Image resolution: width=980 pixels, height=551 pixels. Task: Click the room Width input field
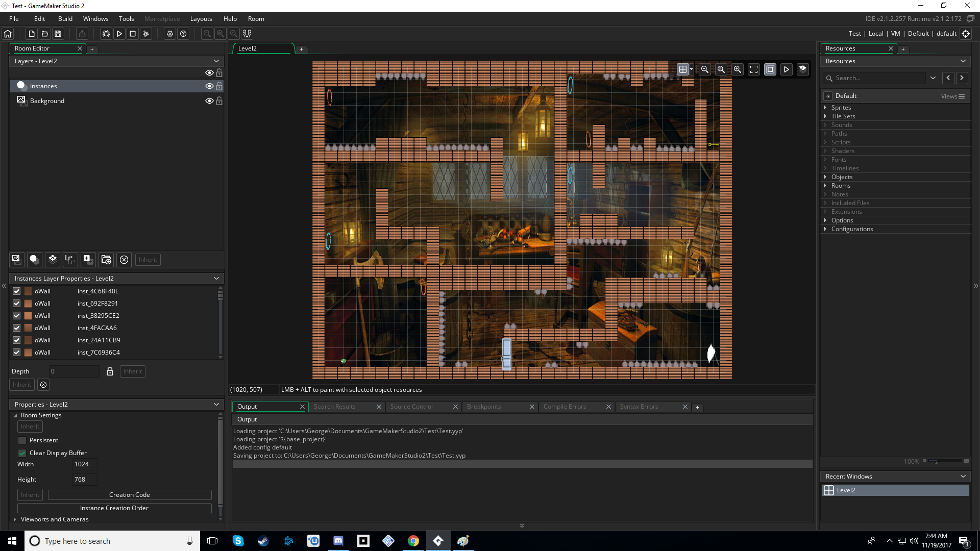[84, 464]
